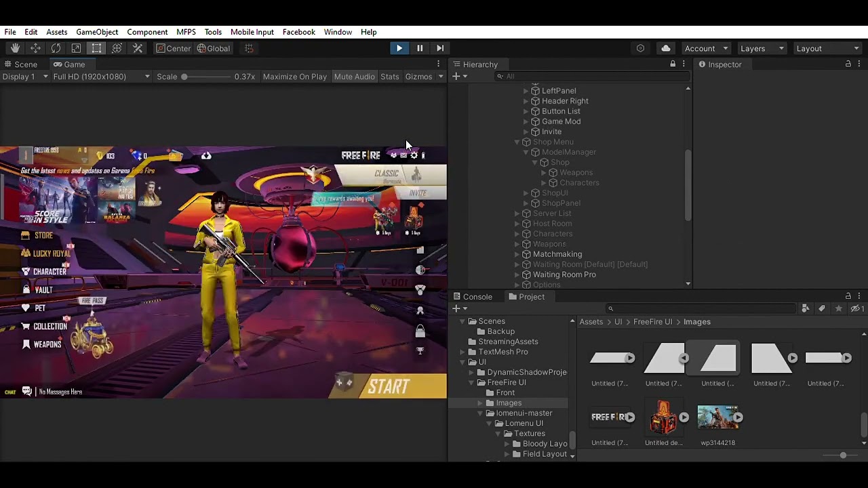Lock the Project panel
Viewport: 868px width, 488px height.
848,296
